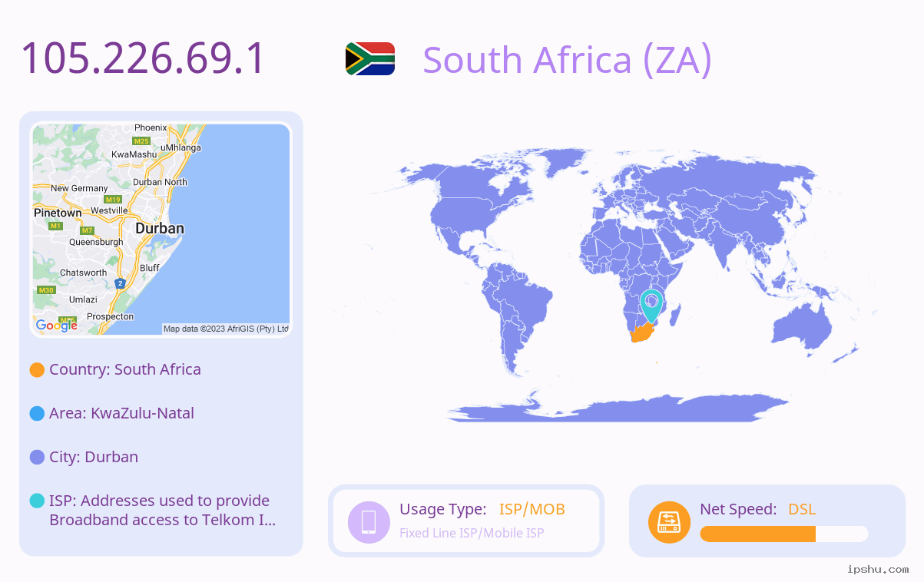Click the Fixed Line ISP/Mobile ISP caption
The image size is (924, 582).
(472, 533)
